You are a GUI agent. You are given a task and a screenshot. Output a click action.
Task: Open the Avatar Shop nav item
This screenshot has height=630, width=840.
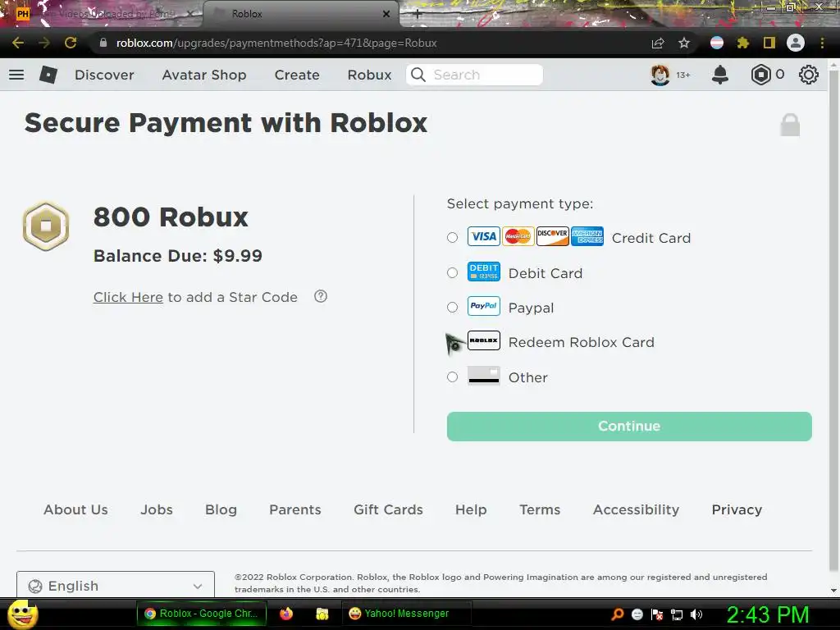pyautogui.click(x=204, y=75)
